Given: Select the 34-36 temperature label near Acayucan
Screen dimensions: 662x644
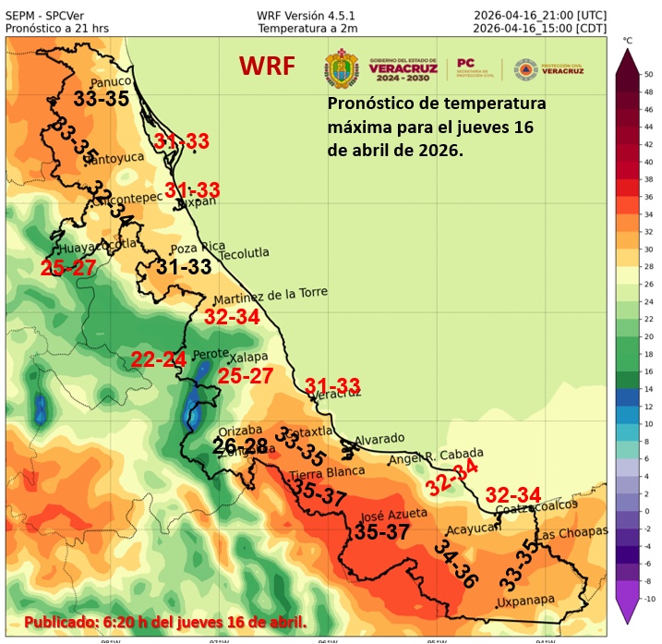Looking at the screenshot, I should coord(455,565).
